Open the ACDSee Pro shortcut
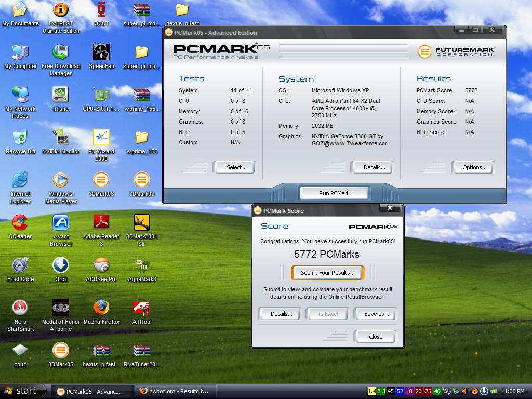The width and height of the screenshot is (532, 399). (x=101, y=270)
